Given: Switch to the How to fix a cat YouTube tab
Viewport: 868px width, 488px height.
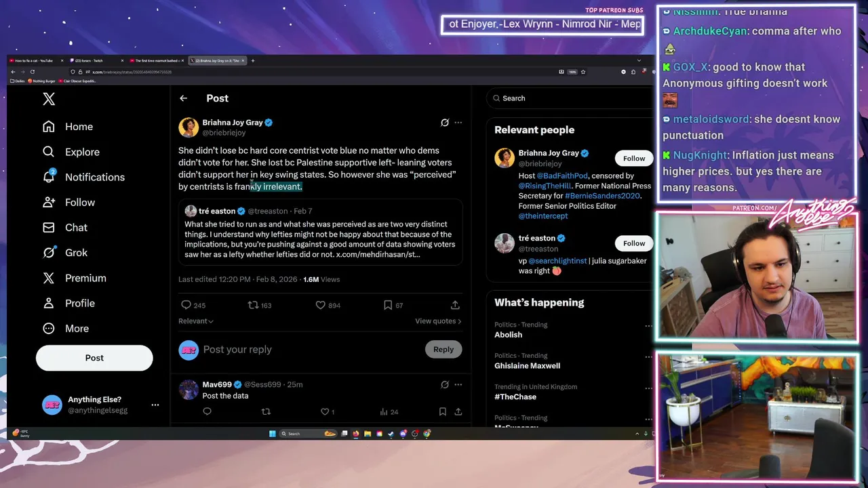Looking at the screenshot, I should 37,60.
